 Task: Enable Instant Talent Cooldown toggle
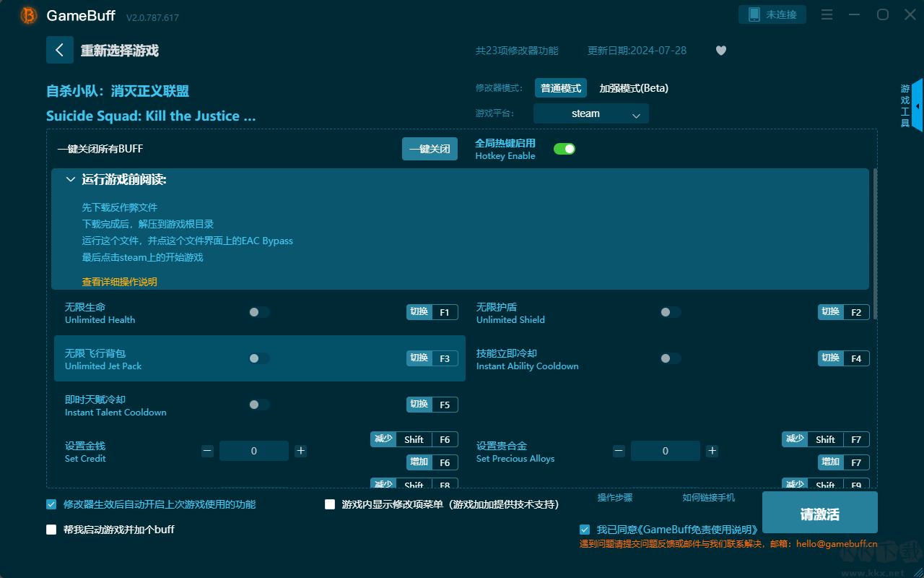(x=259, y=405)
